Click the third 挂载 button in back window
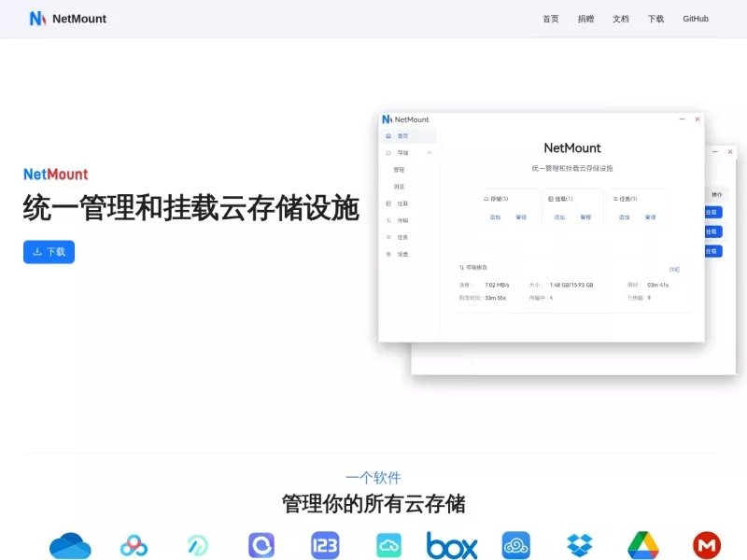Screen dimensions: 747x560 tap(713, 251)
